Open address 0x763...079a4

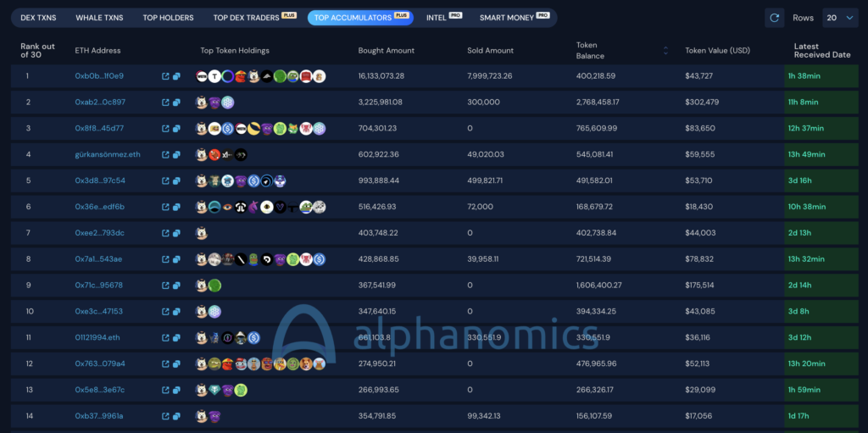click(99, 364)
